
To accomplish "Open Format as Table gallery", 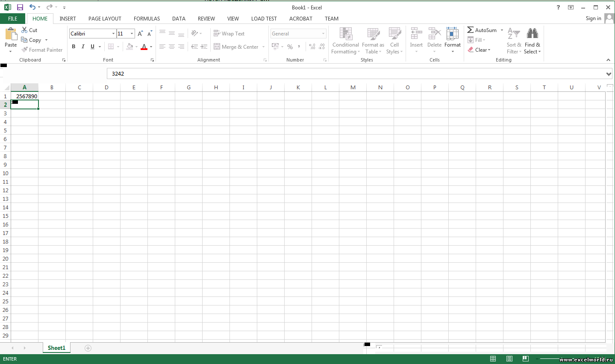I will click(373, 41).
